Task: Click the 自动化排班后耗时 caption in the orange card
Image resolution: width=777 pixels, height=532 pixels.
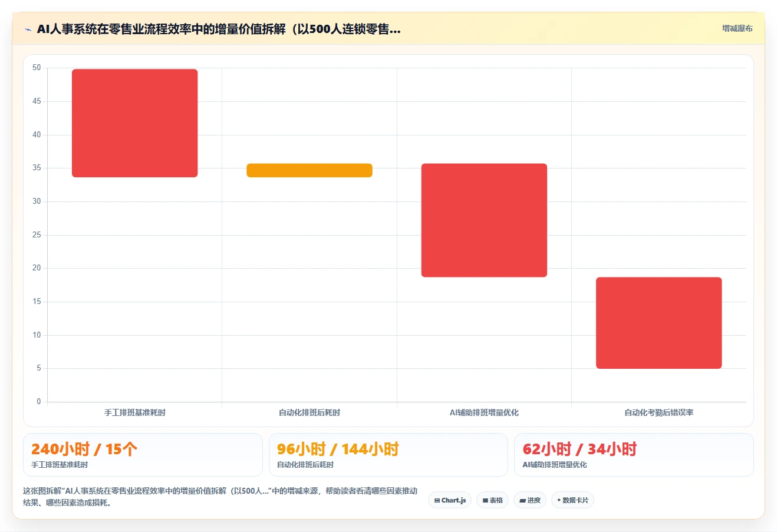Action: click(x=305, y=465)
